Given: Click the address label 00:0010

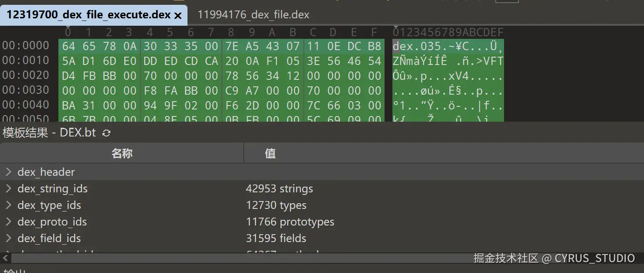Looking at the screenshot, I should point(26,61).
